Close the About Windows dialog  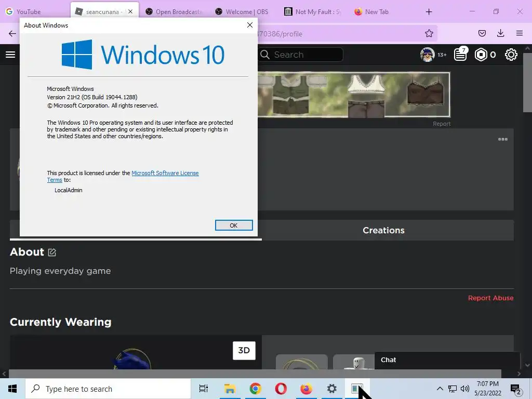[250, 25]
